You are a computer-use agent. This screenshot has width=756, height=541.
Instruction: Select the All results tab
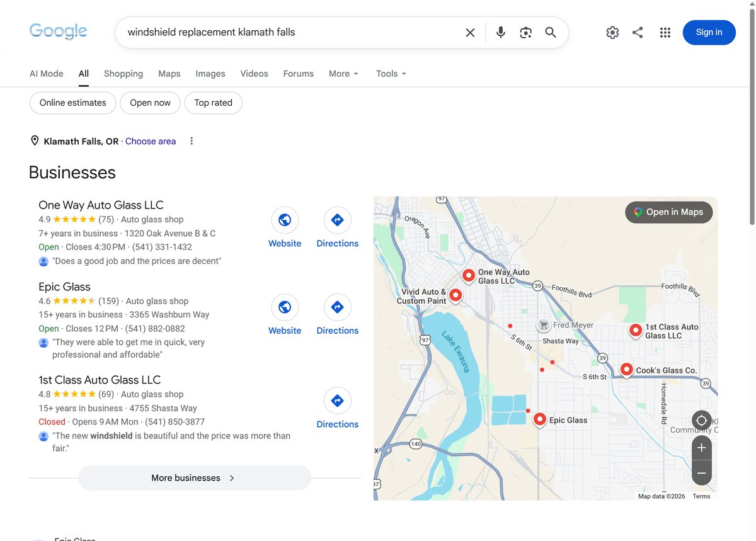click(x=84, y=74)
